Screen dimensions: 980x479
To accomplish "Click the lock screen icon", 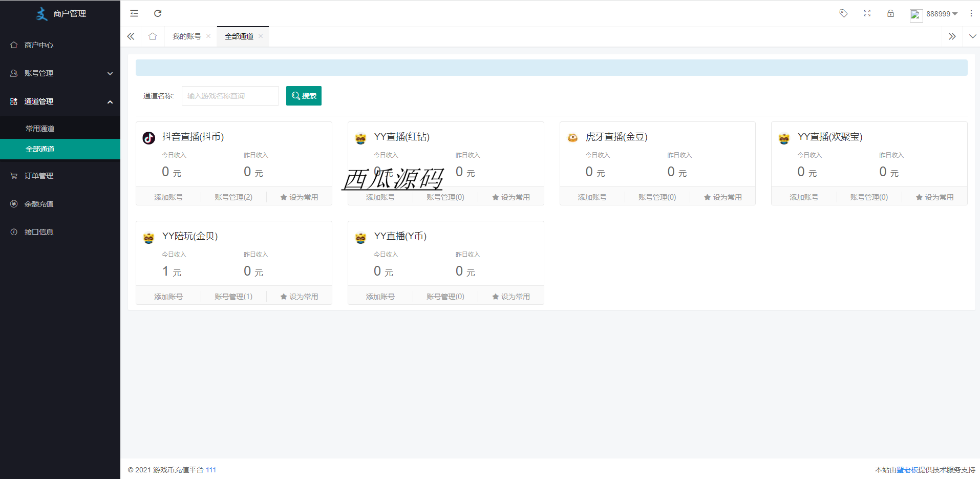I will (x=890, y=13).
